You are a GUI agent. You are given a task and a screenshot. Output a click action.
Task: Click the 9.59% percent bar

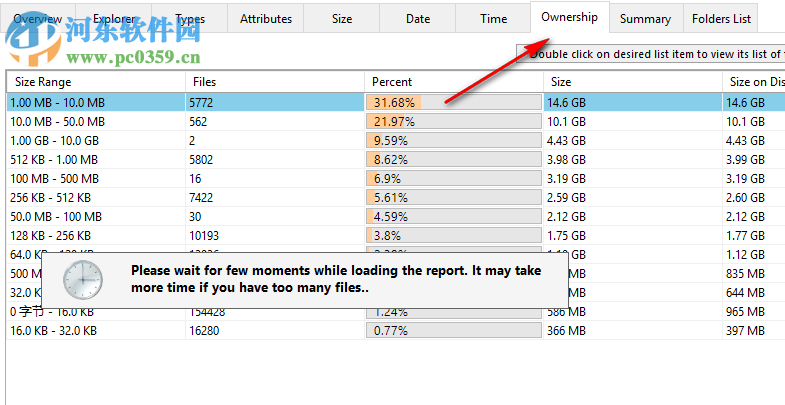454,141
